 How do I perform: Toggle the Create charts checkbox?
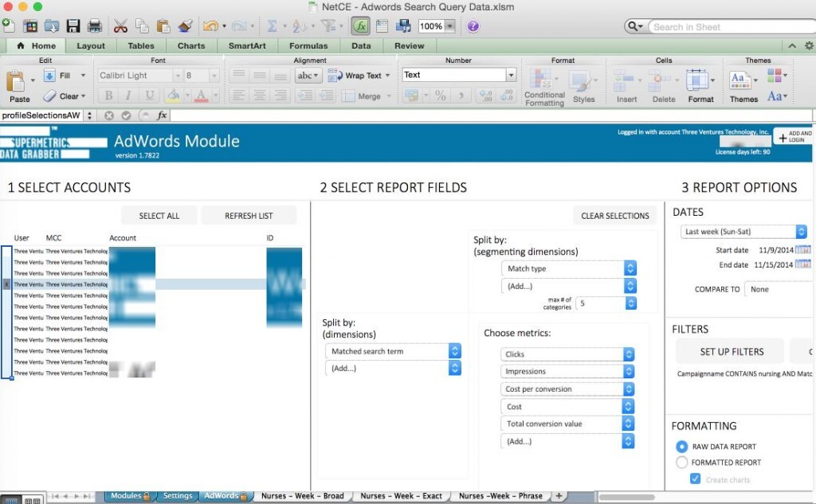click(x=695, y=479)
